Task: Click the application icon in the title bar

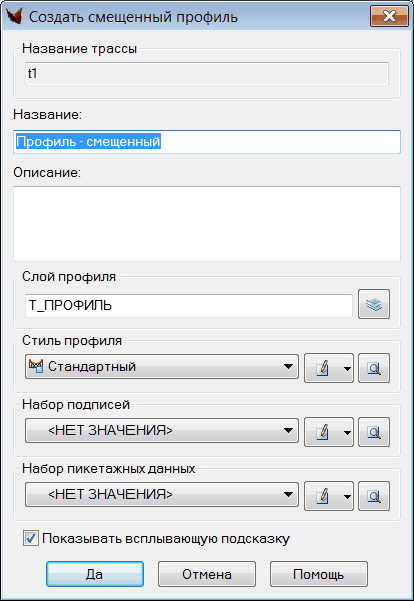Action: 14,16
